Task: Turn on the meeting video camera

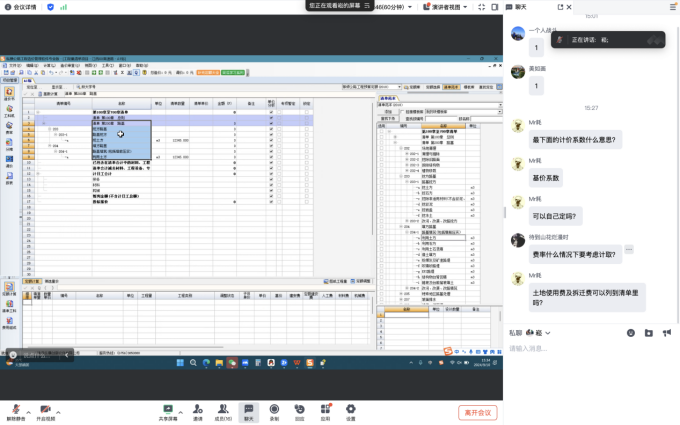Action: point(46,412)
